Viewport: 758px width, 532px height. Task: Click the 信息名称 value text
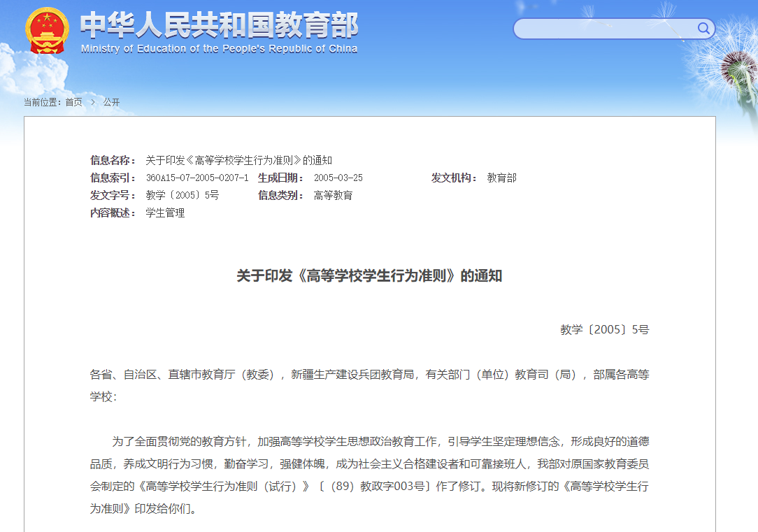tap(238, 160)
